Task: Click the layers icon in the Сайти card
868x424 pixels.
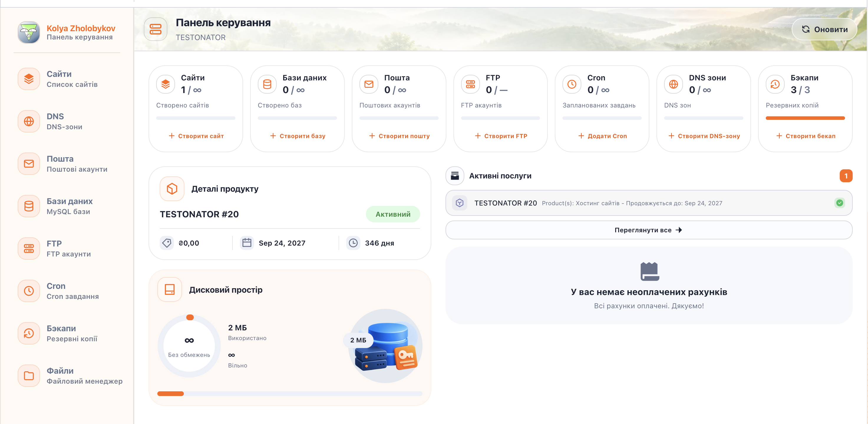Action: pos(166,84)
